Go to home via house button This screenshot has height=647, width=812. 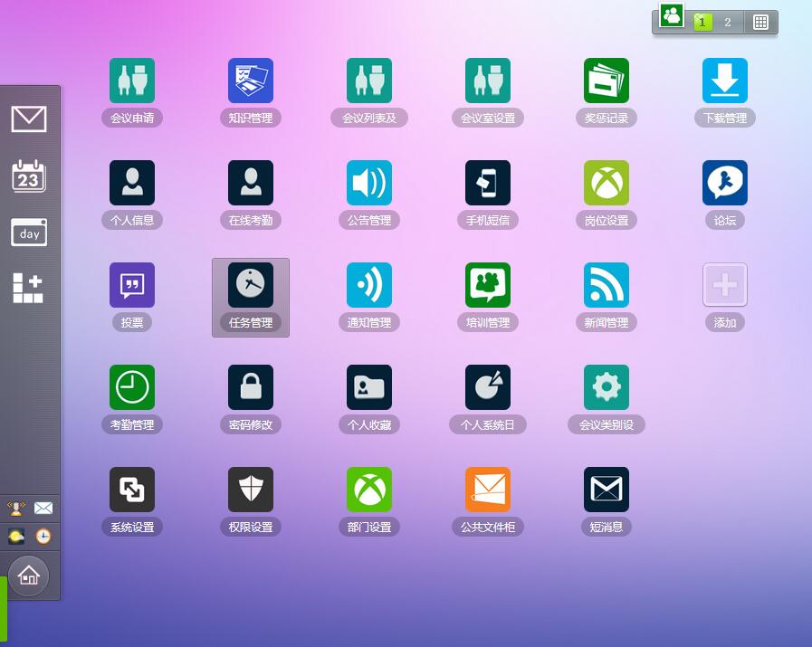coord(29,576)
